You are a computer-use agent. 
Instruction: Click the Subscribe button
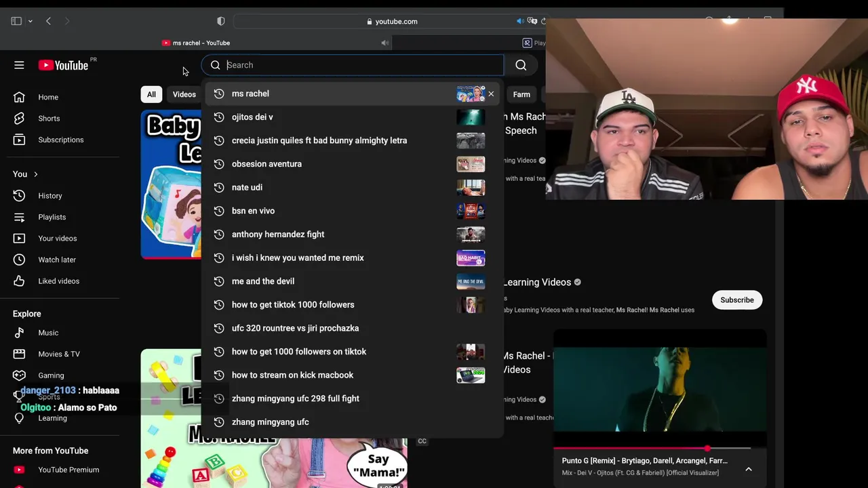point(737,300)
